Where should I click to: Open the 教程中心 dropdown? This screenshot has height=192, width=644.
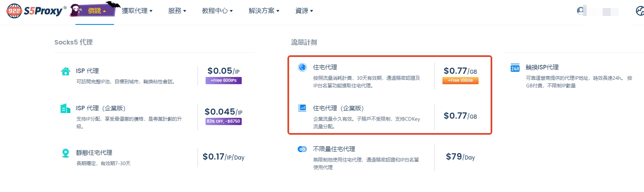coord(217,11)
